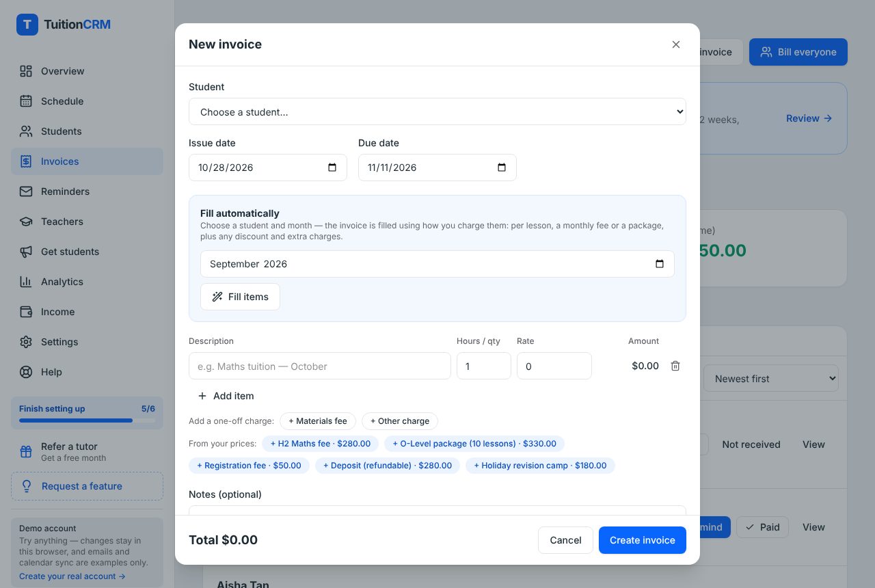Click the Issue date field
This screenshot has height=588, width=875.
point(268,168)
